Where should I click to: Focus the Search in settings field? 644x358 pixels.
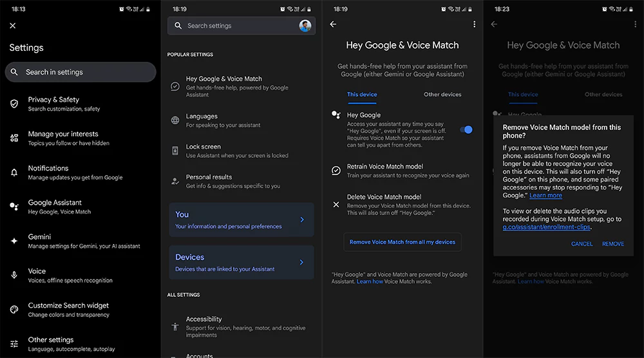coord(80,72)
